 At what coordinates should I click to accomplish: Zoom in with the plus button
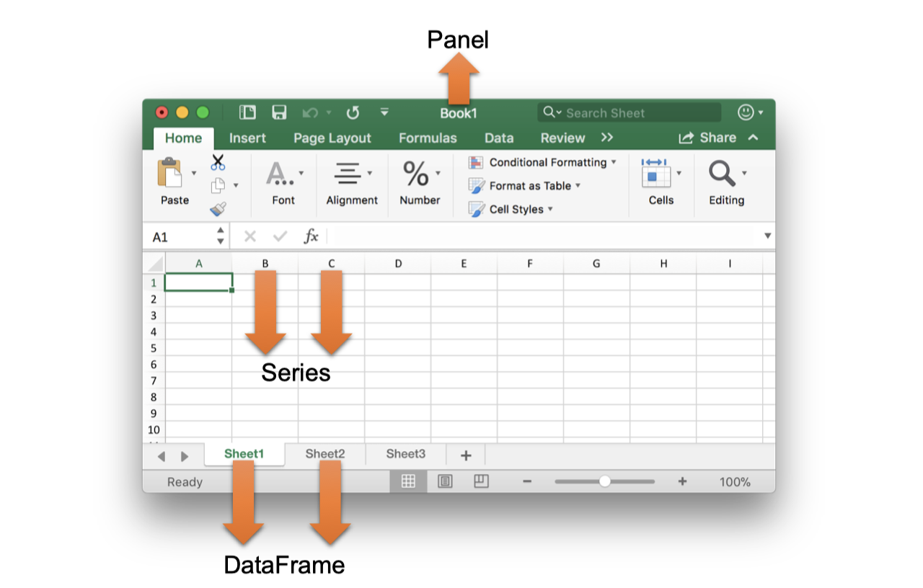682,481
